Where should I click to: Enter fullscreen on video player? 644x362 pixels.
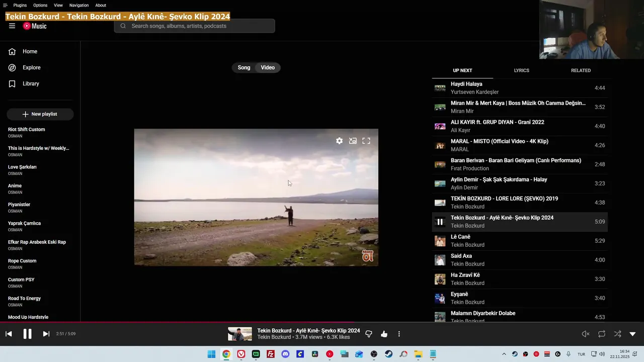[366, 141]
